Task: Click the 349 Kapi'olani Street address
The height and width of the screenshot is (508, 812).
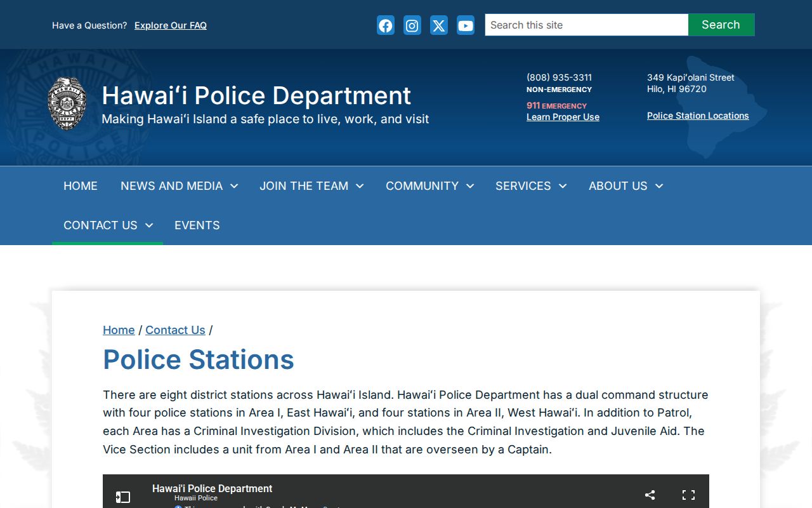Action: (691, 77)
